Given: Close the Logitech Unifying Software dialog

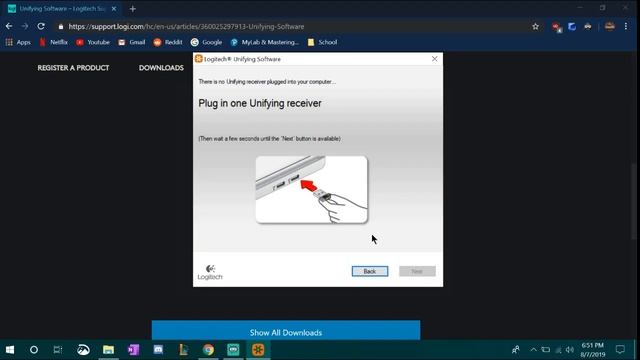Looking at the screenshot, I should 435,59.
